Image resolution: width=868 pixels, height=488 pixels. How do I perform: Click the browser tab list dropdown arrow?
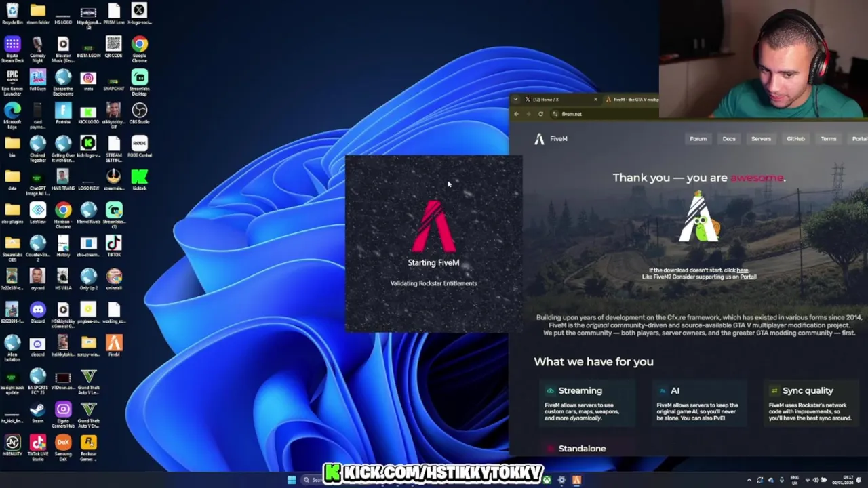(x=515, y=100)
